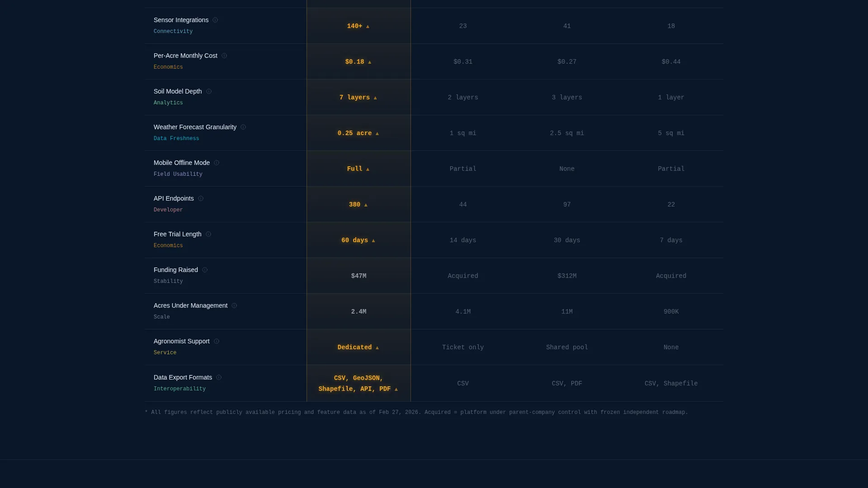Click the Data Freshness category tag
The height and width of the screenshot is (488, 868).
pyautogui.click(x=176, y=138)
